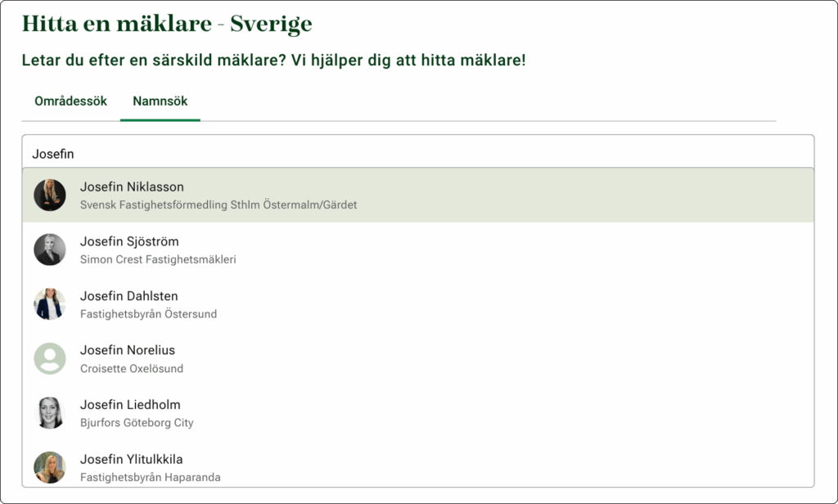This screenshot has width=838, height=504.
Task: Click Fastighetsbyrån Haparanda agency text
Action: coord(151,477)
